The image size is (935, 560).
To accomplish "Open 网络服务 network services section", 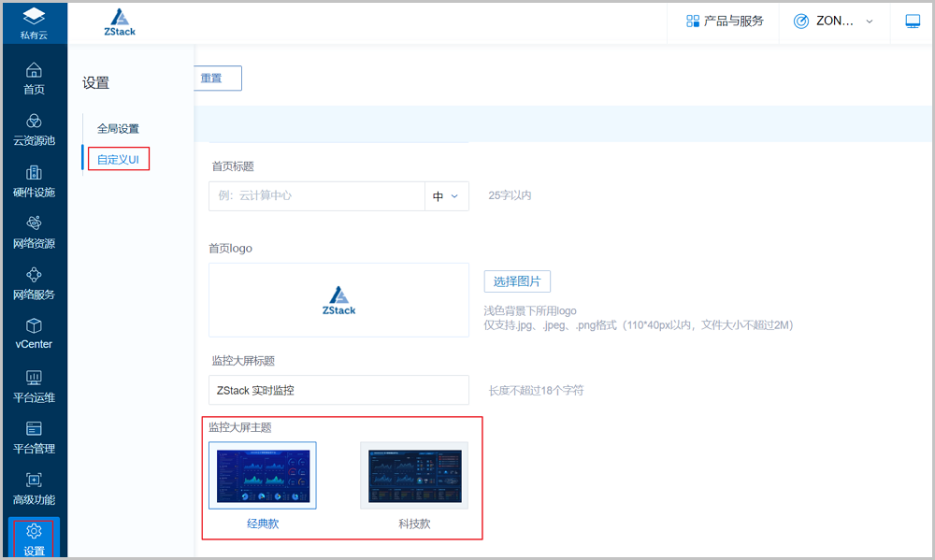I will coord(34,283).
